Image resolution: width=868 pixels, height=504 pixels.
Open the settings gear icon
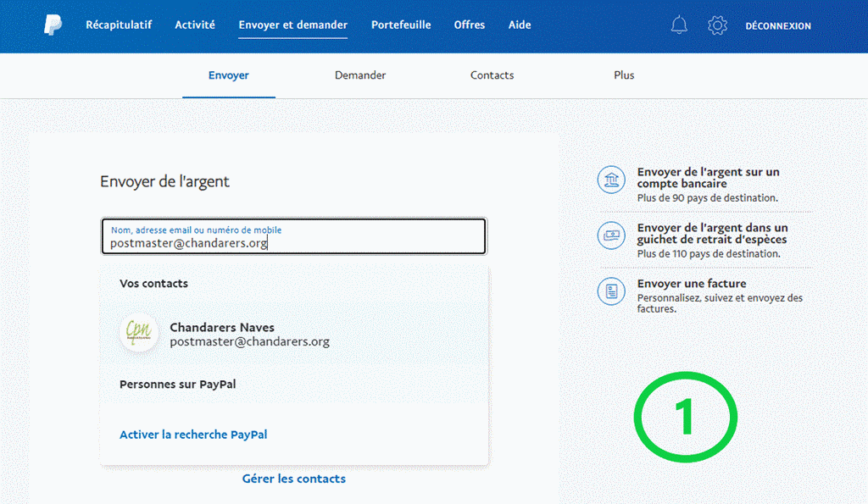pyautogui.click(x=717, y=25)
